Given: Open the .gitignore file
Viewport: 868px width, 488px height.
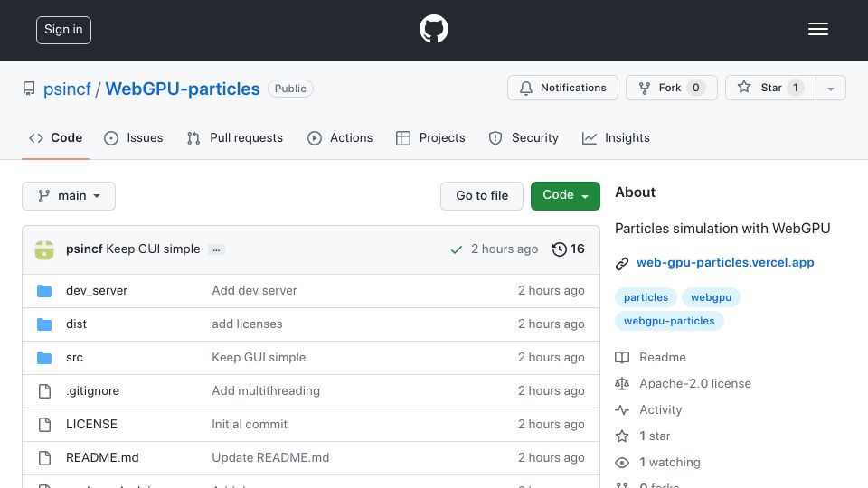Looking at the screenshot, I should 92,390.
